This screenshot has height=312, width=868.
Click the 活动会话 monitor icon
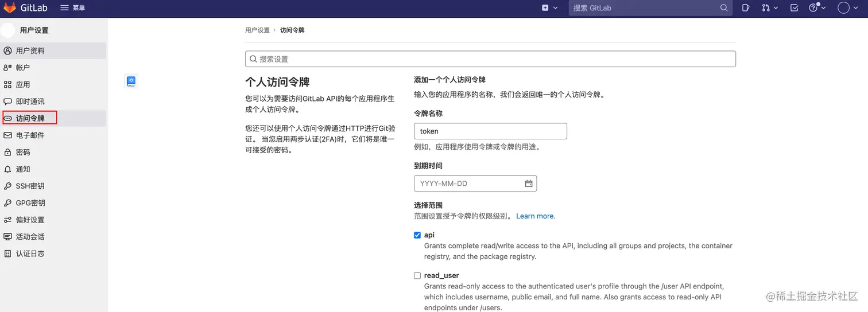pos(7,236)
